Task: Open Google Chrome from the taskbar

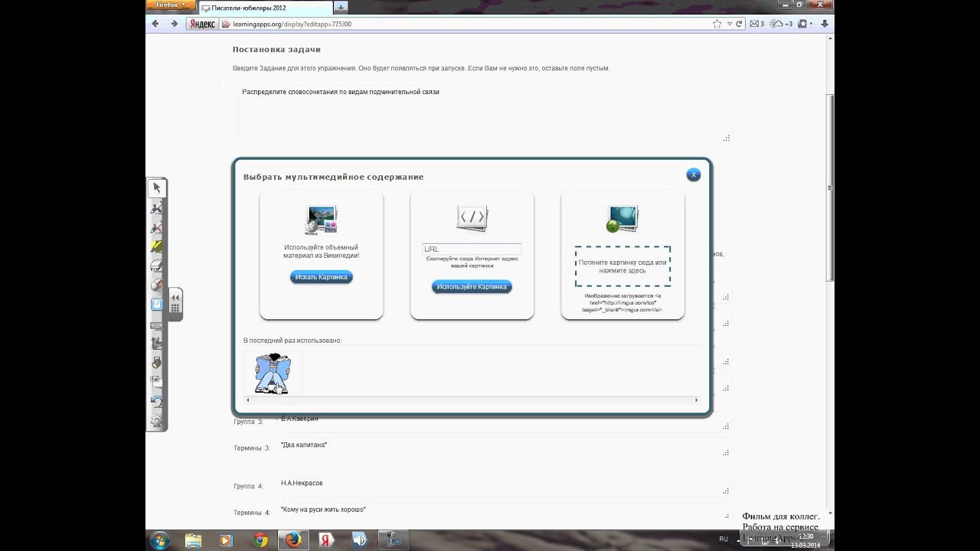Action: 260,540
